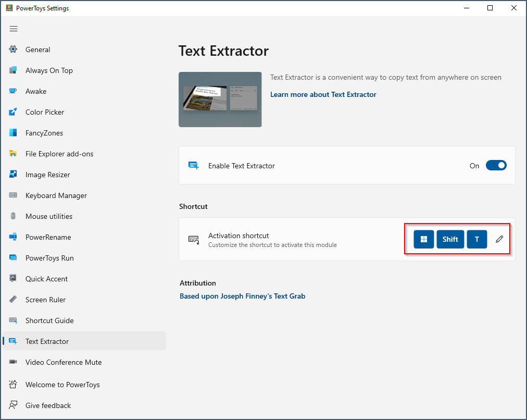Viewport: 527px width, 420px height.
Task: Click the Screen Ruler sidebar icon
Action: click(13, 300)
